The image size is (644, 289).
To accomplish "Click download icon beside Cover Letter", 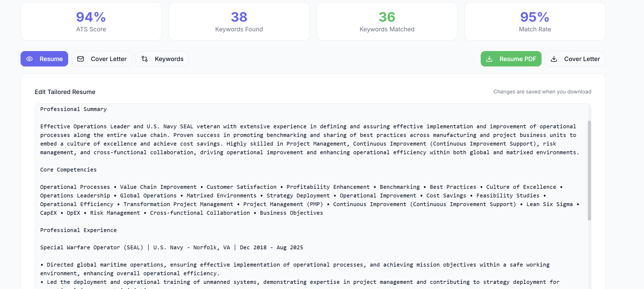I will tap(554, 59).
